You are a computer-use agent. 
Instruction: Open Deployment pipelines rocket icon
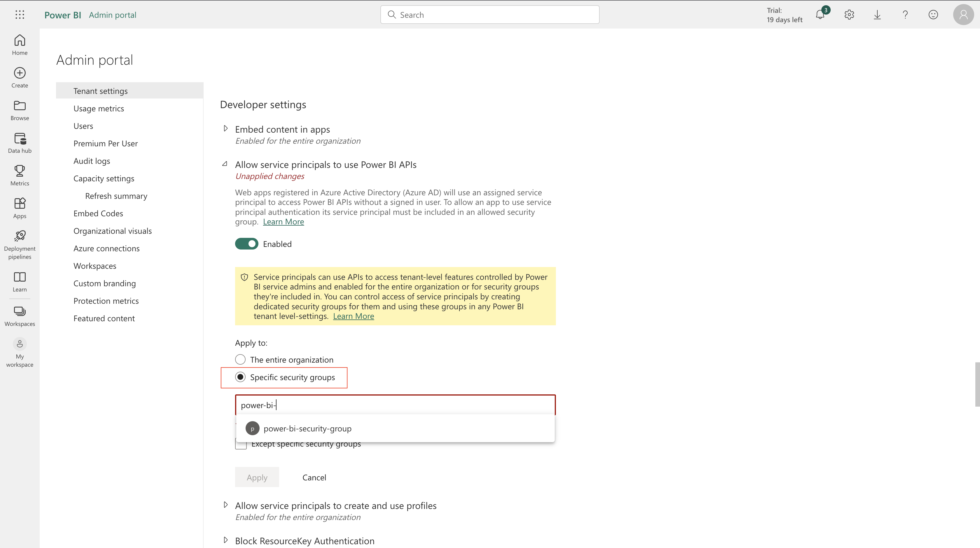tap(20, 236)
